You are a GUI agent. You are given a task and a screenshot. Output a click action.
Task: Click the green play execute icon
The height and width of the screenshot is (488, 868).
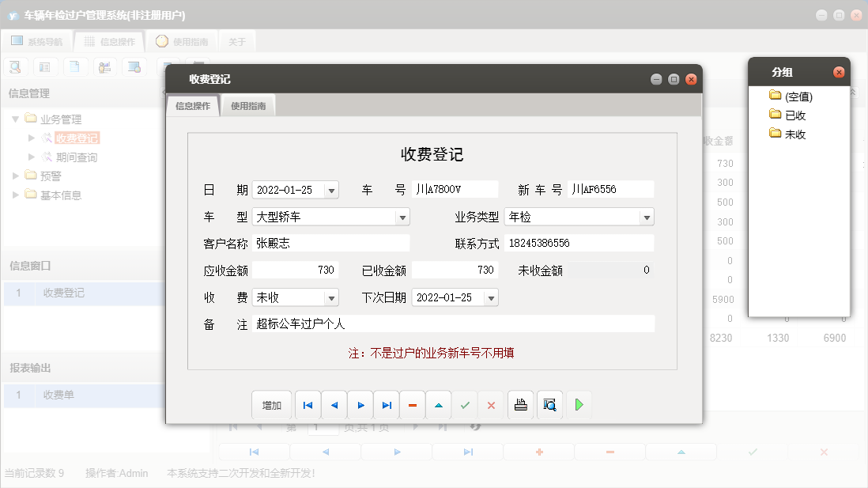[579, 404]
